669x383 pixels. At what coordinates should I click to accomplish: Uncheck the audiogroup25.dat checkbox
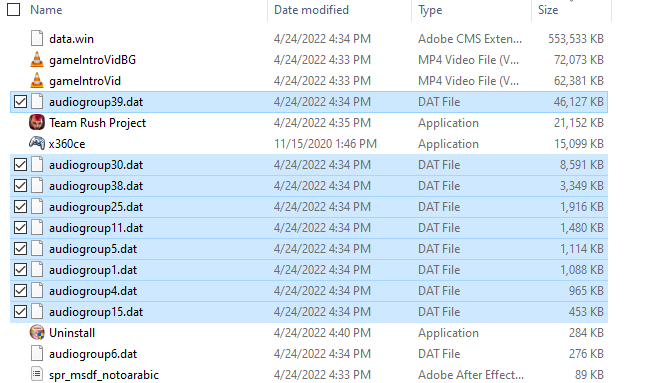tap(20, 206)
